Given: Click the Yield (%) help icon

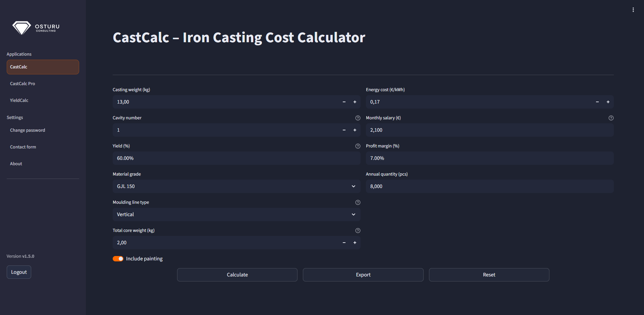Looking at the screenshot, I should pos(358,146).
